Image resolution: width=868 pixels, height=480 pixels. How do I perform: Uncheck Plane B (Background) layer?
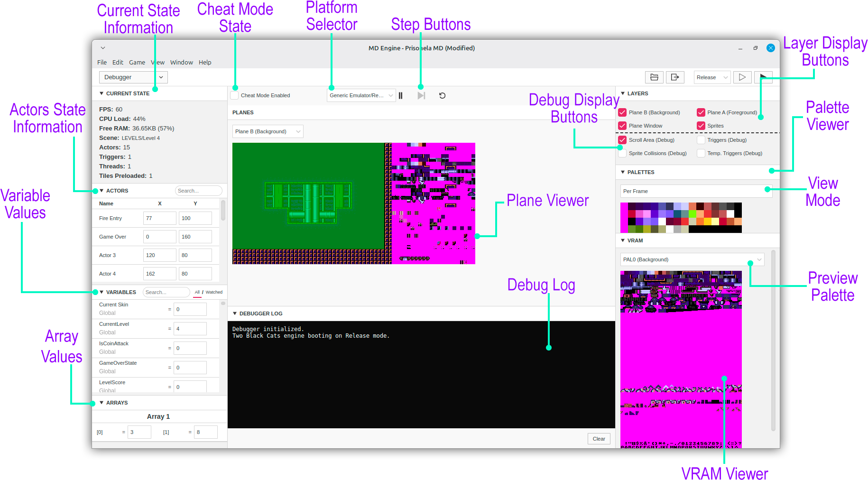click(622, 112)
